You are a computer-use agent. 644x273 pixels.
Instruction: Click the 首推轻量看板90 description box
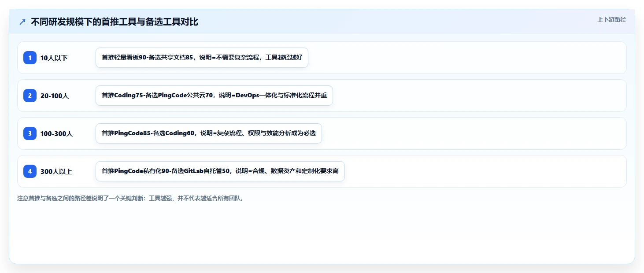point(202,58)
